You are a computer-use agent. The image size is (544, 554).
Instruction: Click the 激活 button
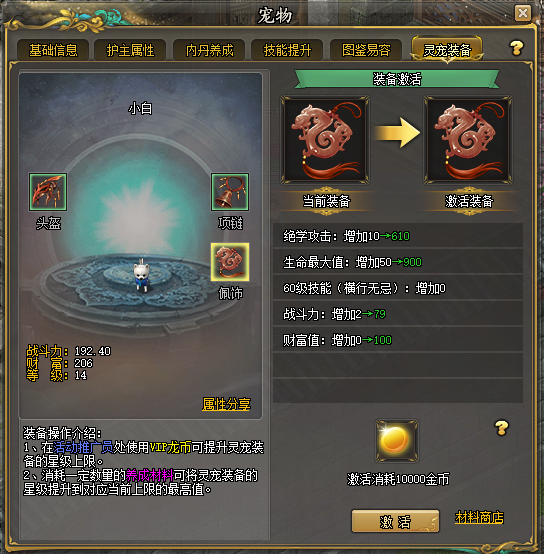pos(395,521)
